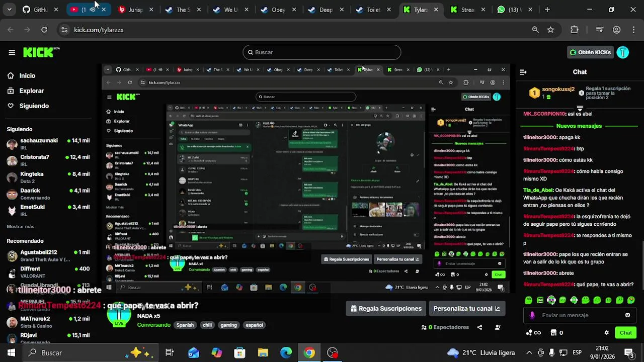
Task: Send message with green Chat button
Action: [626, 333]
